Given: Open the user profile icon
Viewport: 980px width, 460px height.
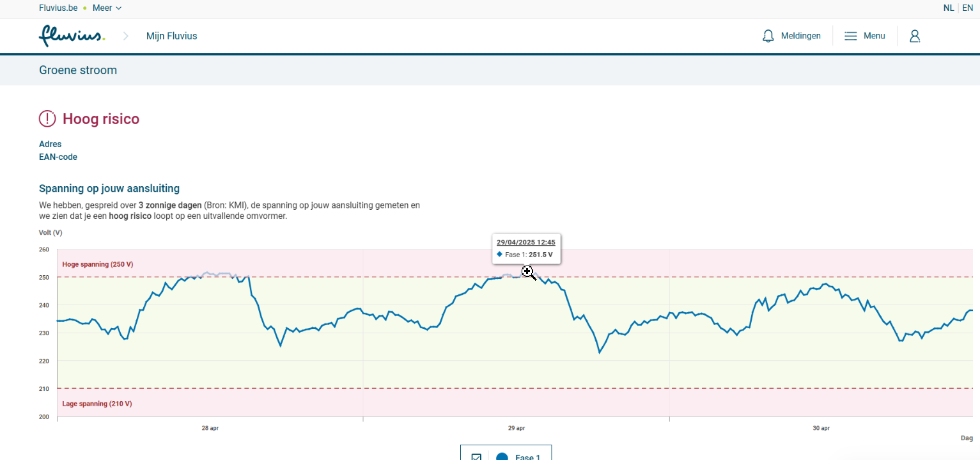Looking at the screenshot, I should tap(915, 36).
